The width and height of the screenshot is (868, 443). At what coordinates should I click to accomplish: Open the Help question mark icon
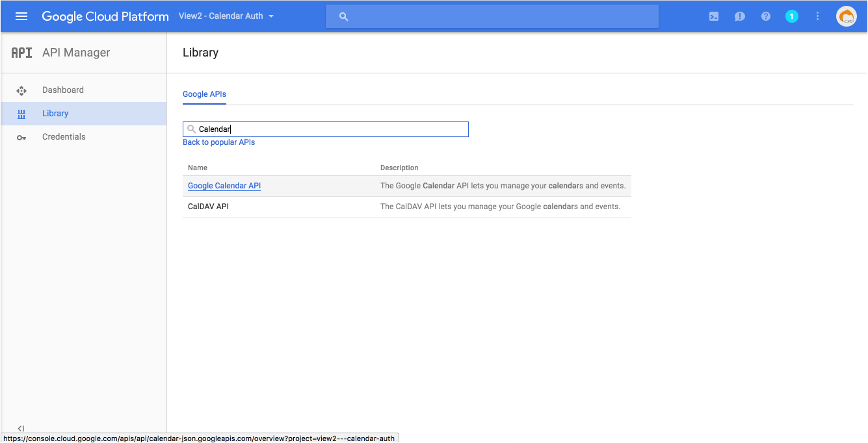point(766,16)
